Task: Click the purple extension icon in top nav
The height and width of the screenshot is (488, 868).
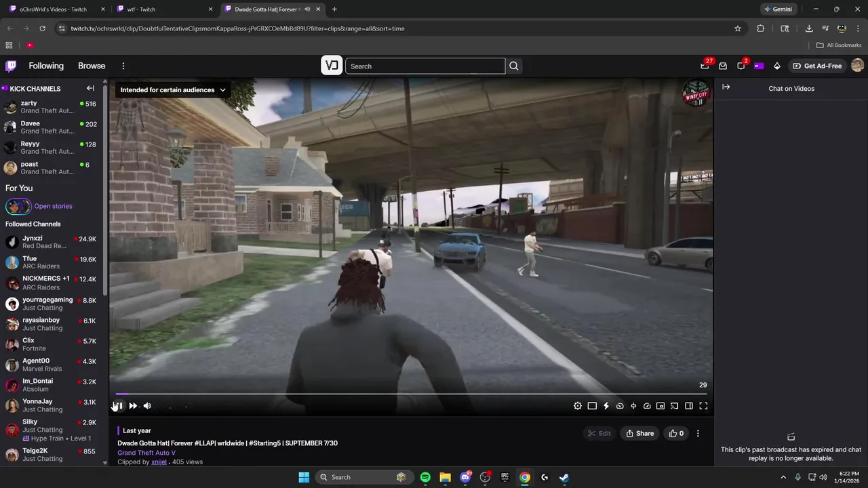Action: click(759, 66)
